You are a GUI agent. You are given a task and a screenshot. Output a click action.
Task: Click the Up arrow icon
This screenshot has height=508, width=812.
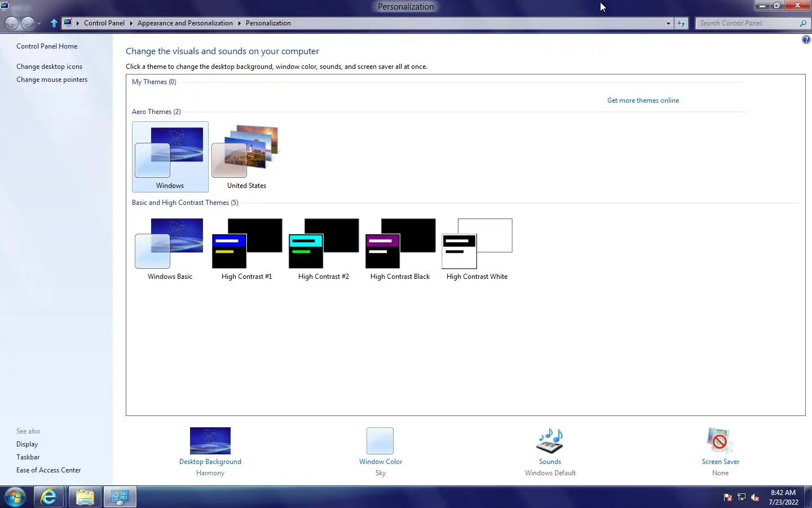coord(54,23)
